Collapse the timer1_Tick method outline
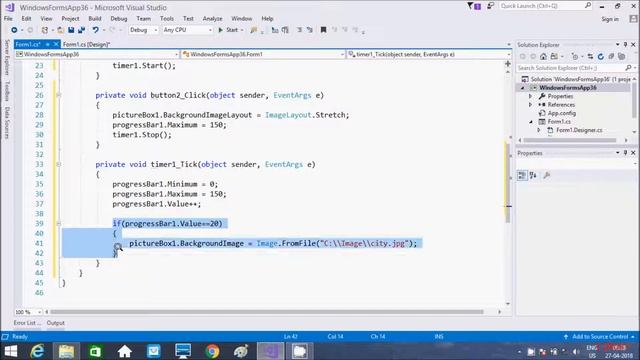The width and height of the screenshot is (640, 360). (x=58, y=164)
